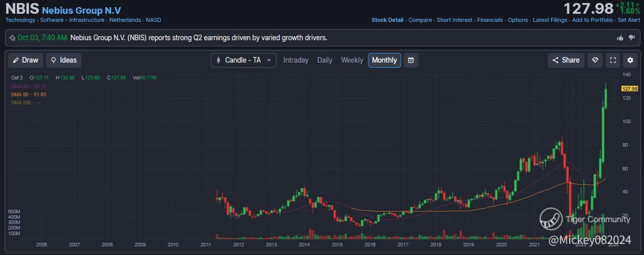Switch to Daily timeframe
The width and height of the screenshot is (644, 255).
pos(325,60)
